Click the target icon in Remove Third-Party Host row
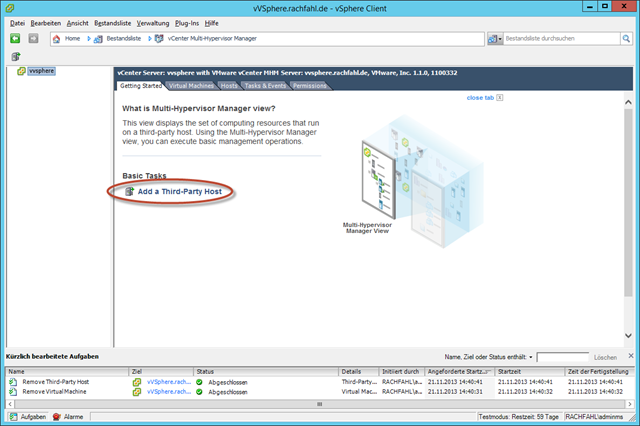This screenshot has width=640, height=426. [x=137, y=382]
